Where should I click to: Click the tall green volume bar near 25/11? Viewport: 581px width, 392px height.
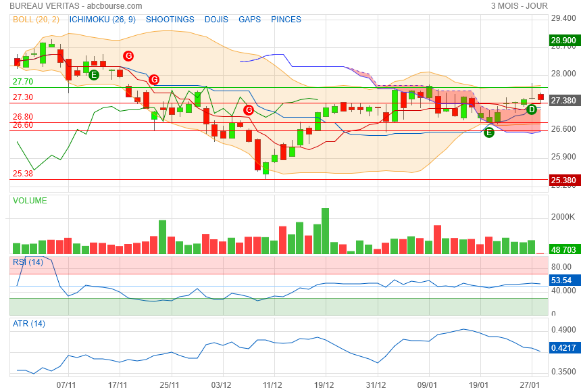[x=162, y=237]
